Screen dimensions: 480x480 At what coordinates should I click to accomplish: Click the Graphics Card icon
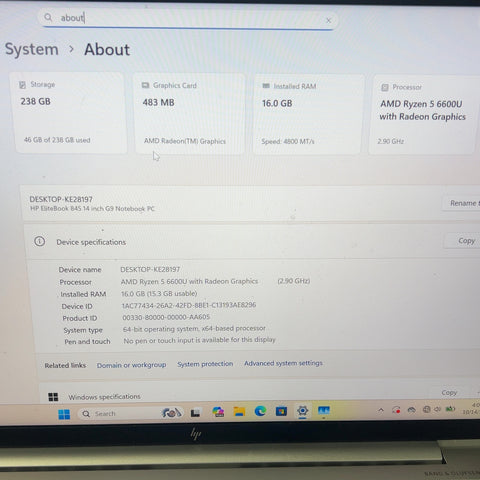point(145,86)
